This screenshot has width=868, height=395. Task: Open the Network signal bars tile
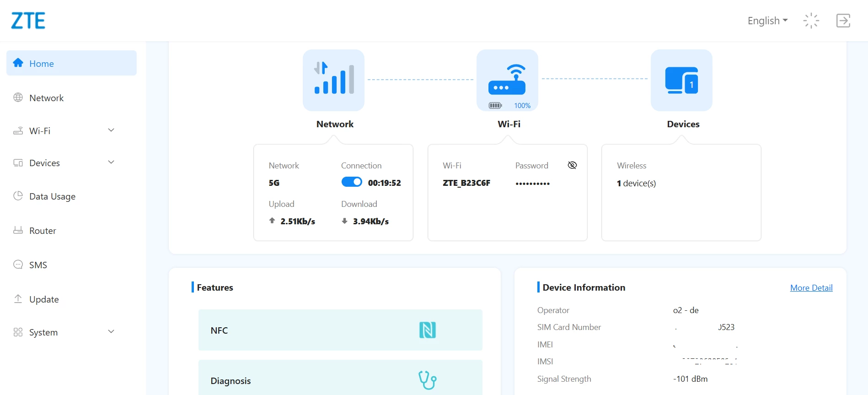(333, 80)
